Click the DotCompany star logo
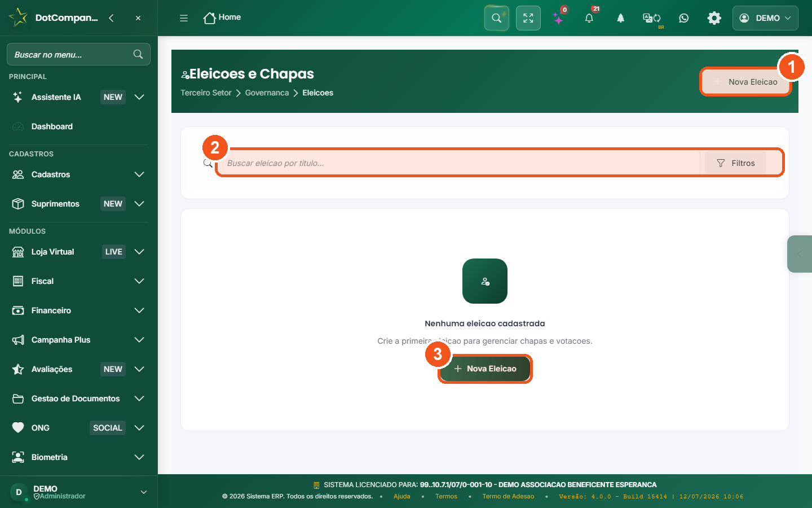Viewport: 812px width, 508px height. [18, 17]
